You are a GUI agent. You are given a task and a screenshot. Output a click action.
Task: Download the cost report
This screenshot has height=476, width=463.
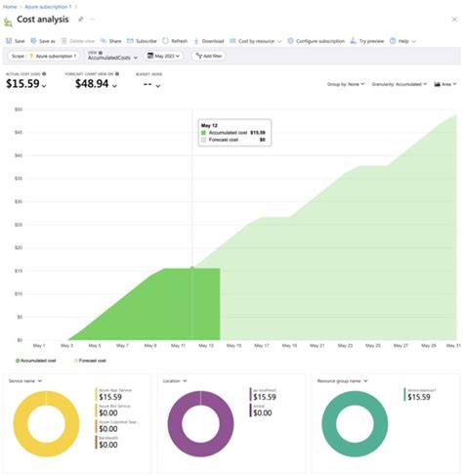click(209, 41)
